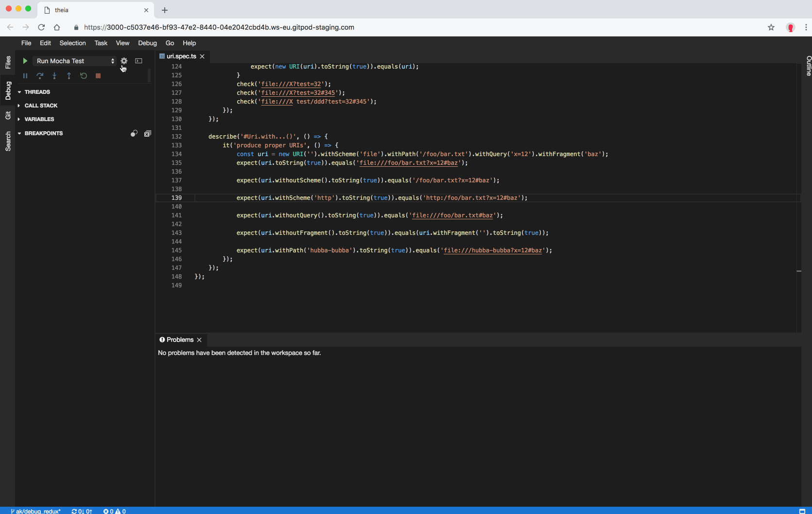Remove all breakpoints icon
812x514 pixels.
[148, 133]
